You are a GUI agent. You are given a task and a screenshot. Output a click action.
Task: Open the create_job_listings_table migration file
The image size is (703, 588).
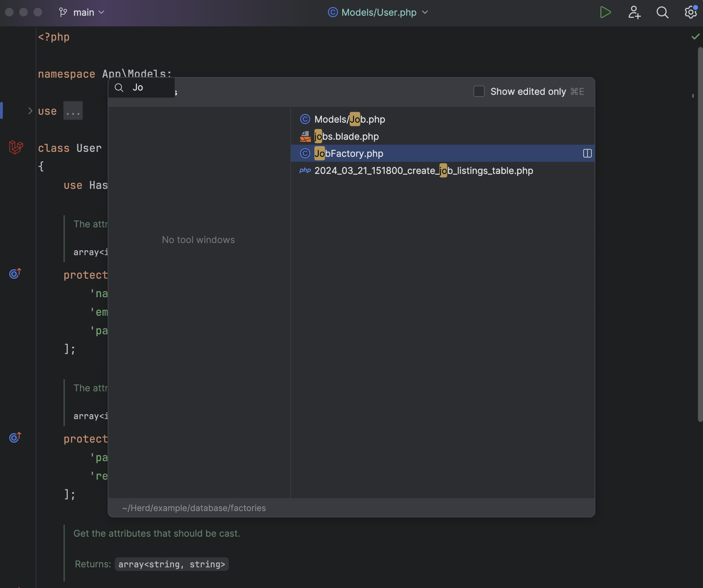(x=424, y=171)
